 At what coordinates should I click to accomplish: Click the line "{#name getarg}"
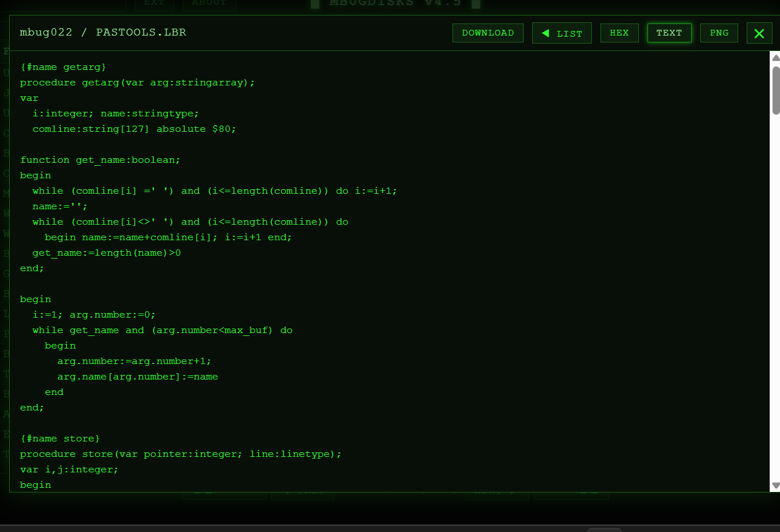[x=63, y=67]
